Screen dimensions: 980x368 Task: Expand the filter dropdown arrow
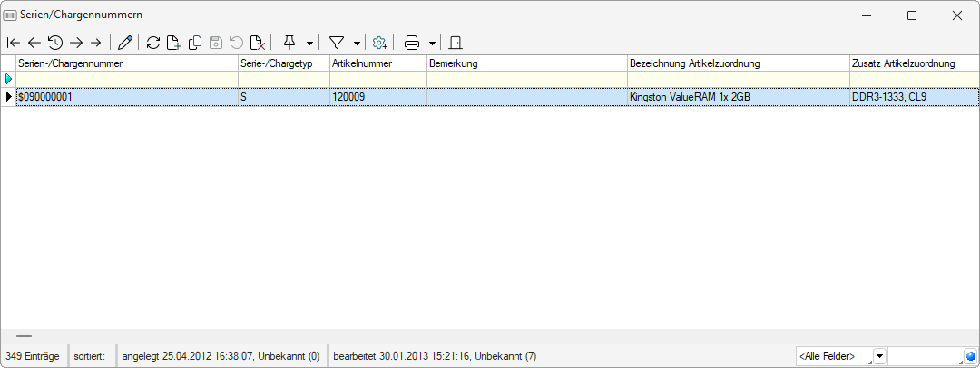point(357,43)
